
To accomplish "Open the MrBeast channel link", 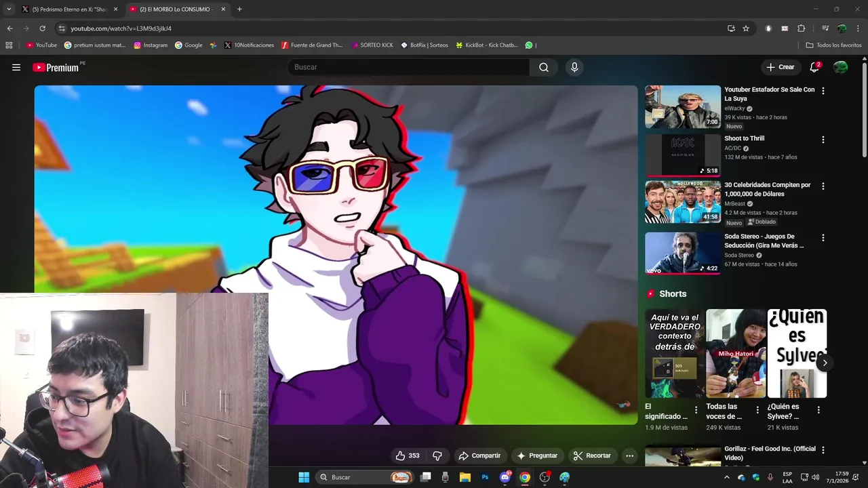I will tap(734, 203).
